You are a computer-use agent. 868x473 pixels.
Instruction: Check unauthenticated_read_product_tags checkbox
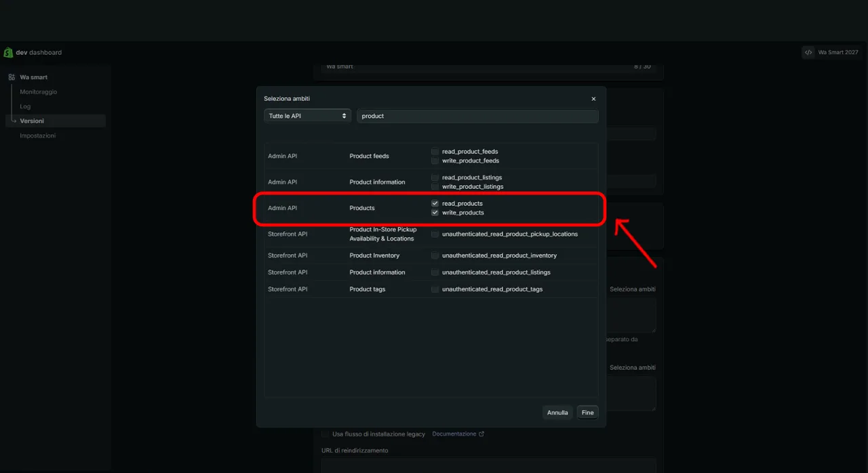pyautogui.click(x=435, y=289)
